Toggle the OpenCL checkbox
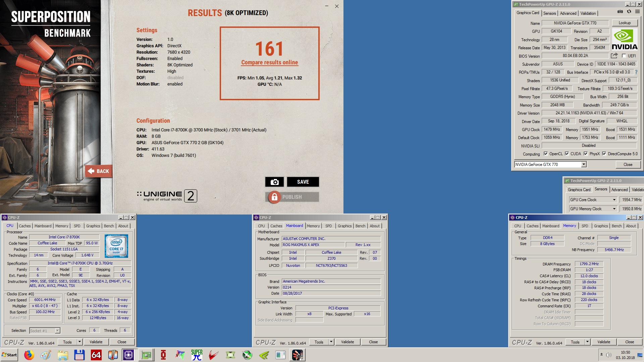This screenshot has height=362, width=644. 546,154
